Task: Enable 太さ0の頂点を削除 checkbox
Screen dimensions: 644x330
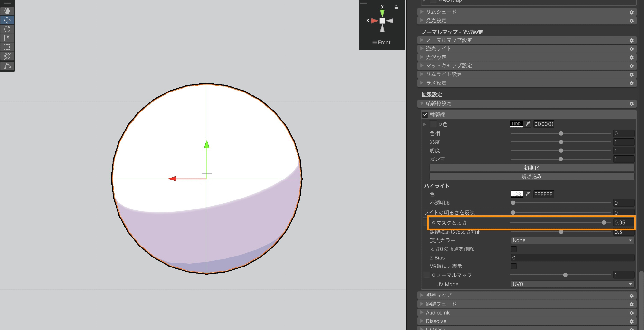Action: point(514,249)
